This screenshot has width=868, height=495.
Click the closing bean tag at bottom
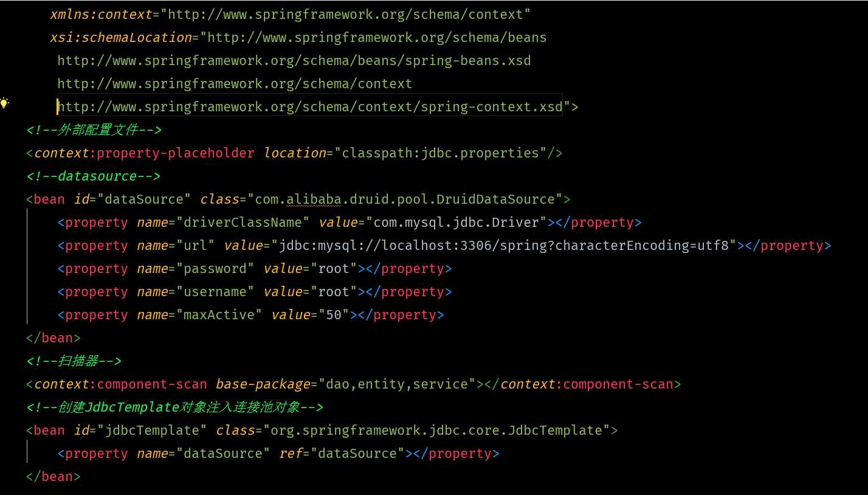click(53, 476)
